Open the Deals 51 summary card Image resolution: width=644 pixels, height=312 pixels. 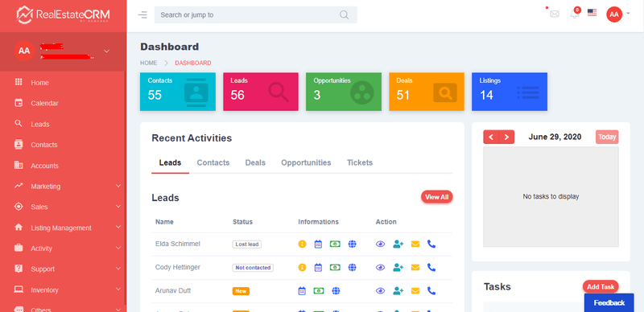[427, 92]
